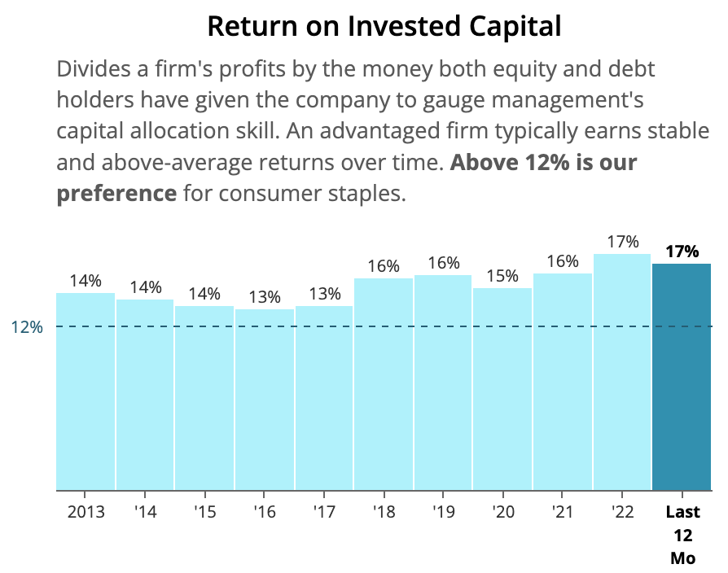Click the '15 return bar
728x573 pixels.
[204, 398]
